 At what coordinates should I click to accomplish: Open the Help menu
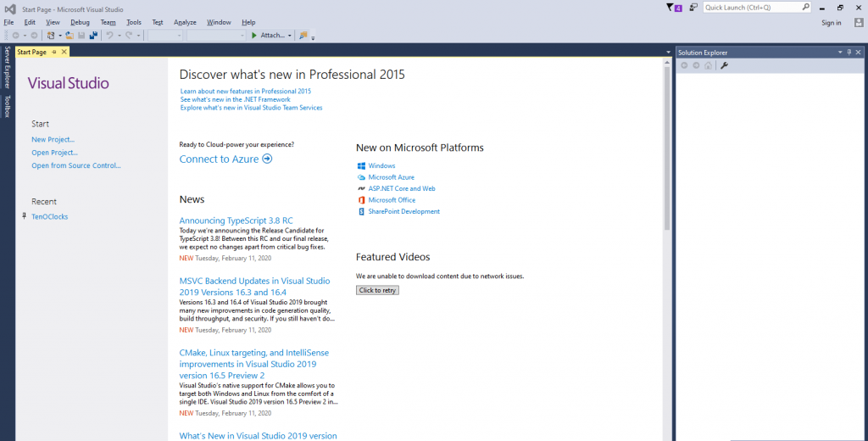click(248, 22)
